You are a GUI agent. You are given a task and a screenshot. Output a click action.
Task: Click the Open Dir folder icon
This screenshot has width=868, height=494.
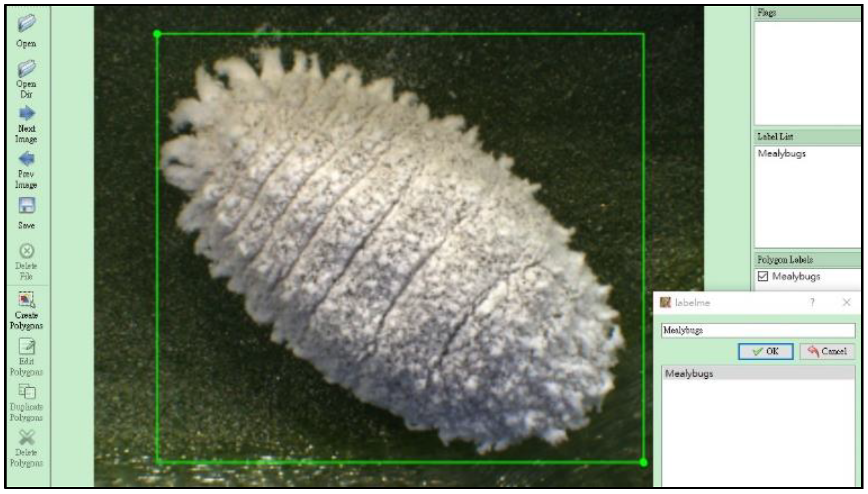tap(26, 68)
